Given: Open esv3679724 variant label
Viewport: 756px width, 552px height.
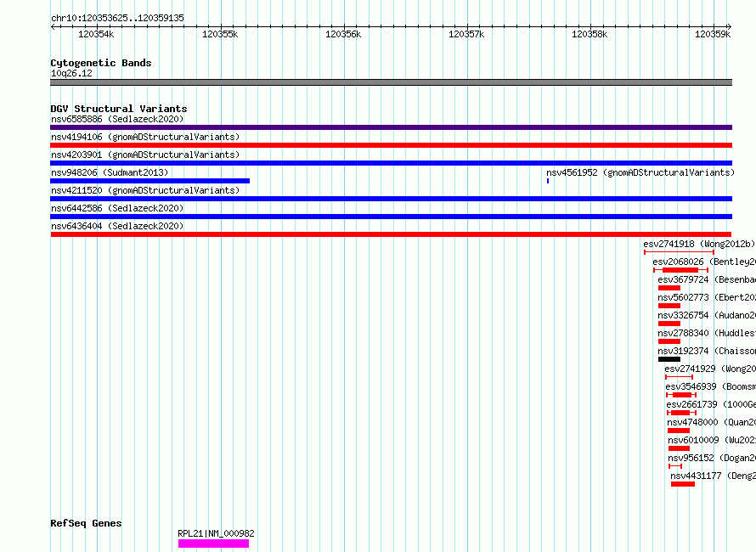Looking at the screenshot, I should tap(707, 279).
